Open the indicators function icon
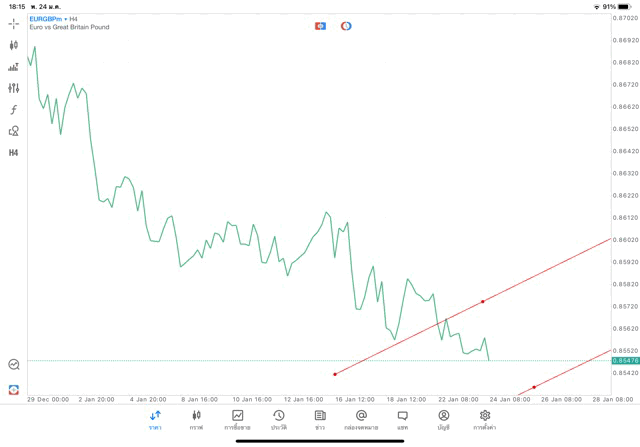This screenshot has width=640, height=447. tap(14, 110)
